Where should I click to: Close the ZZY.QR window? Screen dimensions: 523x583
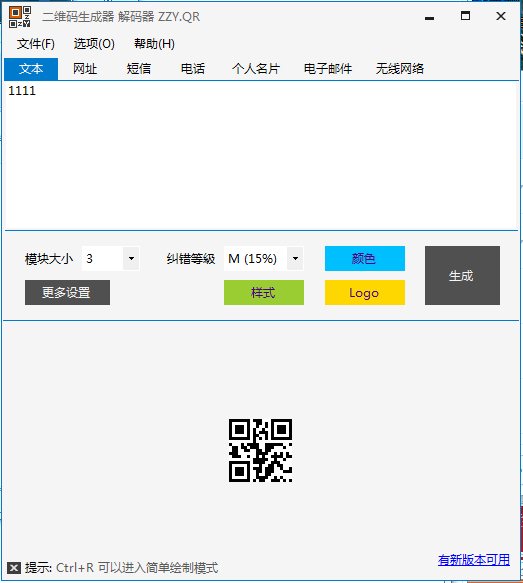tap(501, 16)
